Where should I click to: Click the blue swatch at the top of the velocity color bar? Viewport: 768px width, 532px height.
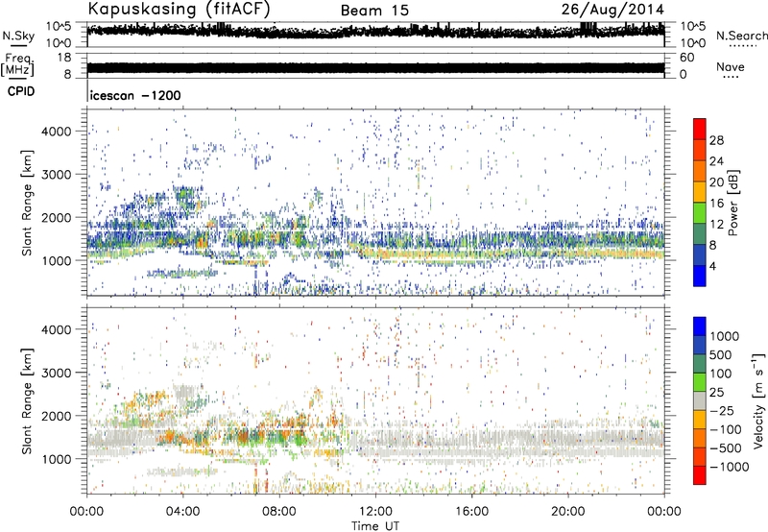point(700,326)
